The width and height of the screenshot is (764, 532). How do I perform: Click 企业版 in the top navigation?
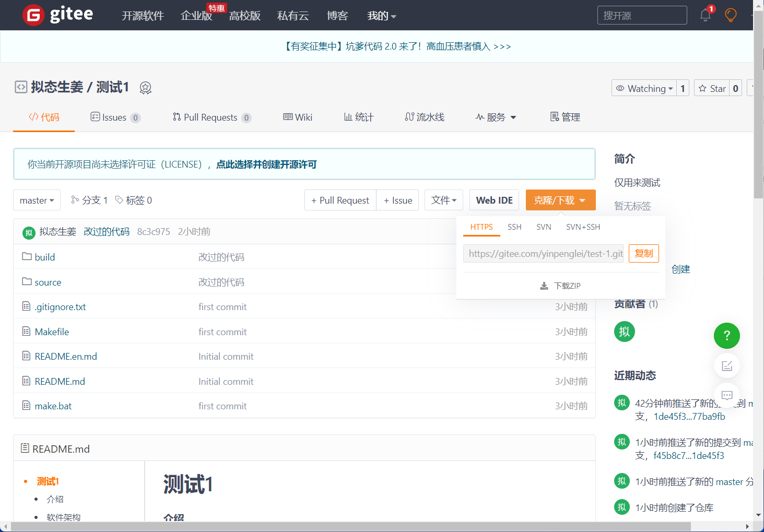[196, 16]
